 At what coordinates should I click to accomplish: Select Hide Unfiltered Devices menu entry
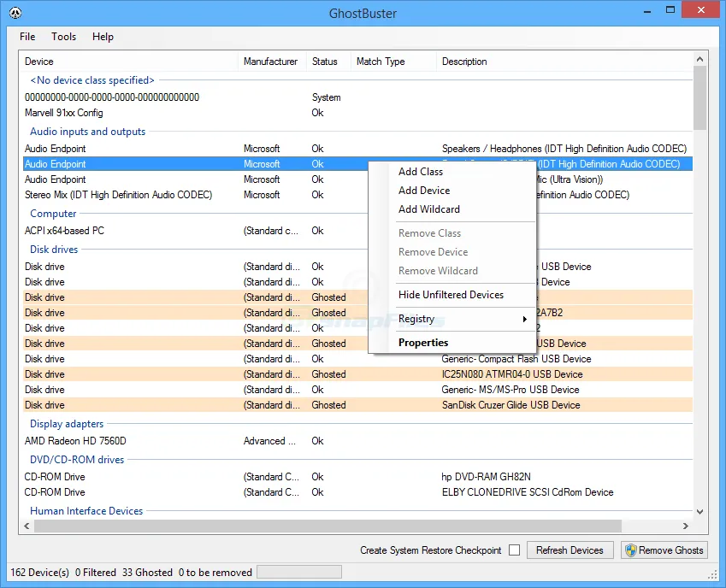tap(451, 295)
